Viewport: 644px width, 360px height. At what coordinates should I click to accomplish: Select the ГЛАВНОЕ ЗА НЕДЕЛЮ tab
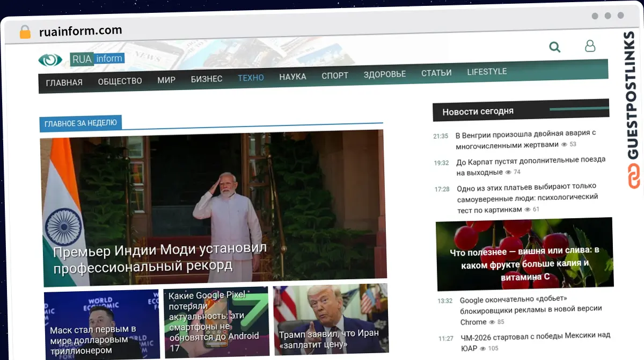[x=80, y=123]
